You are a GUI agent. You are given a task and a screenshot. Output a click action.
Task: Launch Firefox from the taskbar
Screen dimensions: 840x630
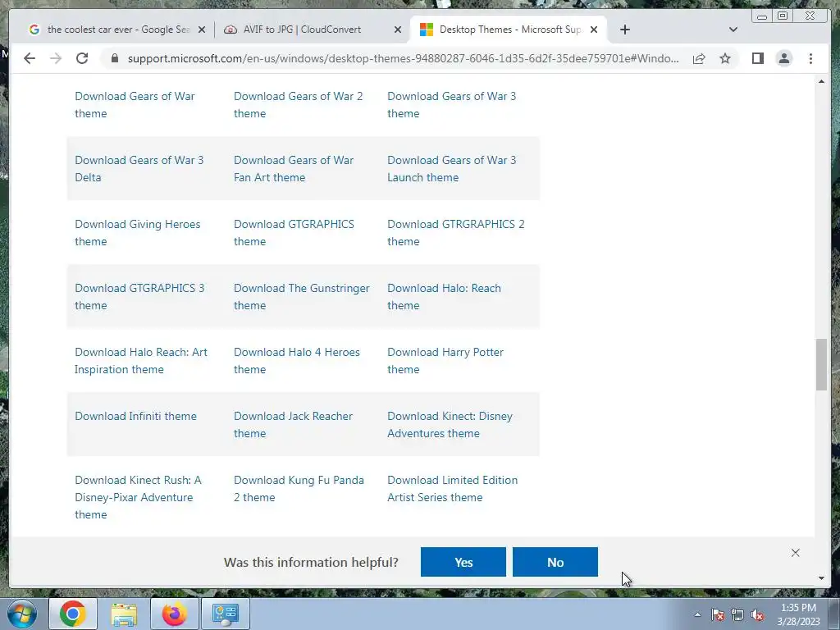[x=174, y=614]
